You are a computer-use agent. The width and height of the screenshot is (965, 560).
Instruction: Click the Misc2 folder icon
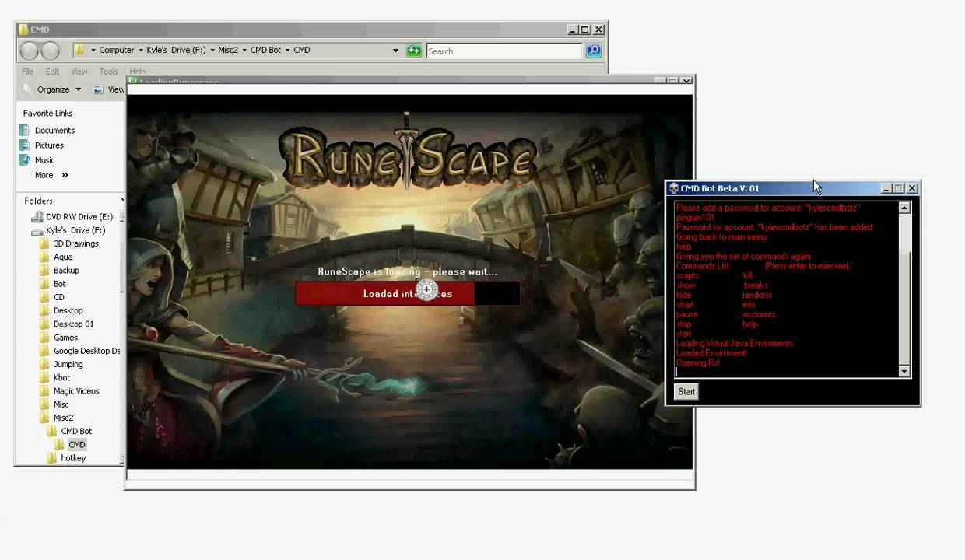tap(44, 418)
